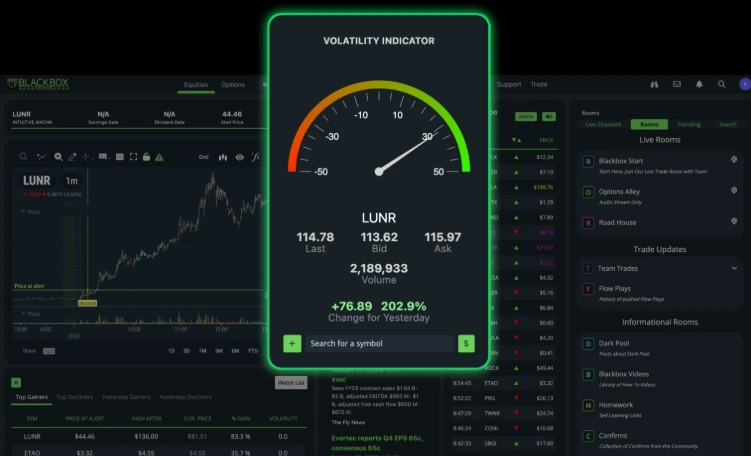Click the green plus add-symbol button
Image resolution: width=751 pixels, height=456 pixels.
[292, 343]
